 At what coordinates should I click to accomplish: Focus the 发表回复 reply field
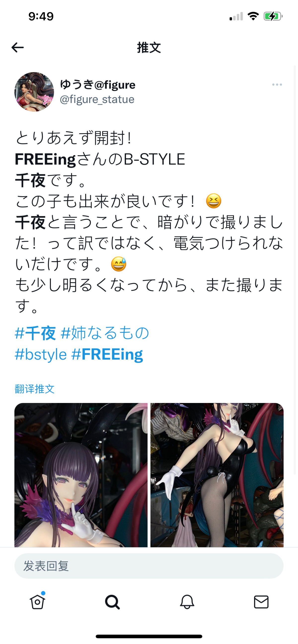(x=149, y=566)
